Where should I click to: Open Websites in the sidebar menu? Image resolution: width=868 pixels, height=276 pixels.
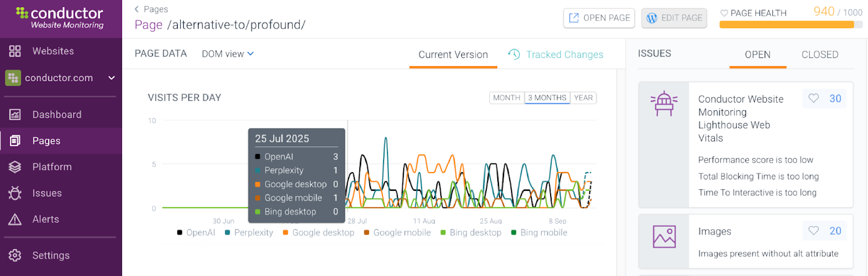[61, 51]
